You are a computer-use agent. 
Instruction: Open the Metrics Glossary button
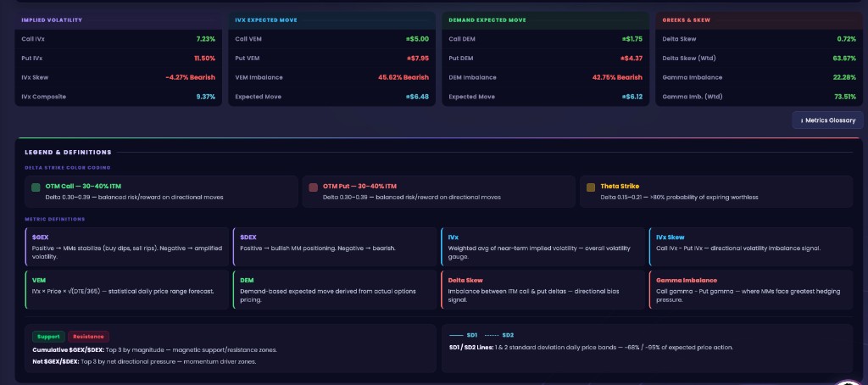tap(827, 120)
